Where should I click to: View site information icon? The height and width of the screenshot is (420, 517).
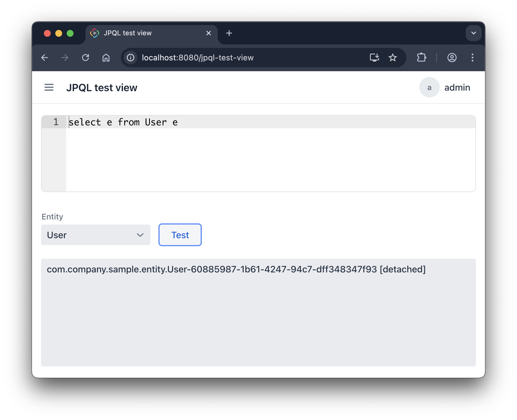tap(131, 58)
